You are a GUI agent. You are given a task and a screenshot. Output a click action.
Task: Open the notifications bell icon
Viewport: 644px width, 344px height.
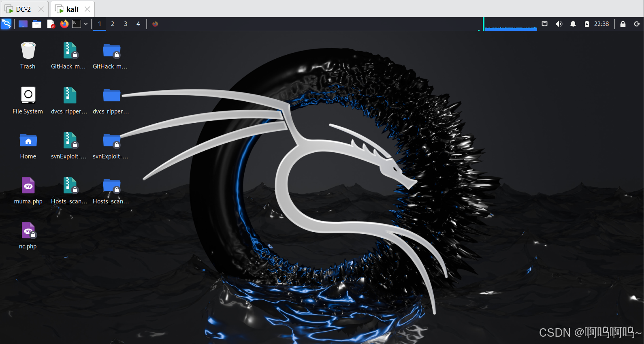[x=573, y=24]
